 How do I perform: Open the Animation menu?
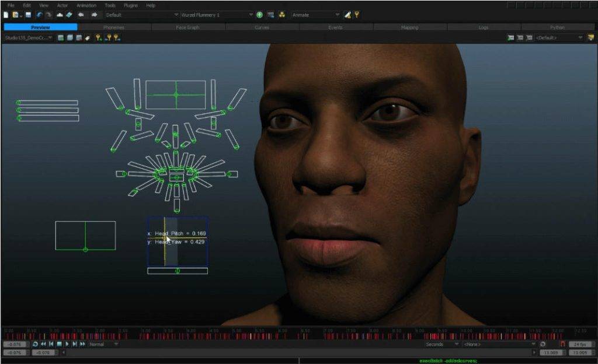pyautogui.click(x=86, y=5)
